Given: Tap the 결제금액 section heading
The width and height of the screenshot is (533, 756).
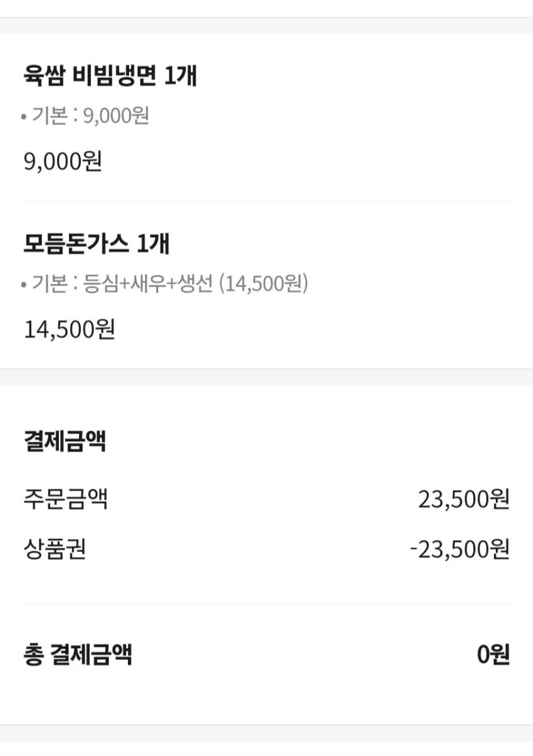Looking at the screenshot, I should [x=65, y=442].
